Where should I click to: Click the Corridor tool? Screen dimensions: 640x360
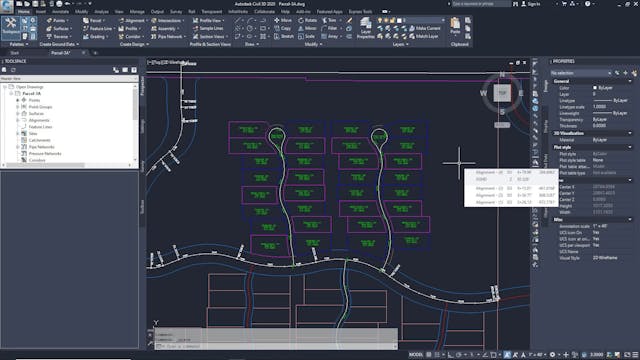click(x=131, y=37)
